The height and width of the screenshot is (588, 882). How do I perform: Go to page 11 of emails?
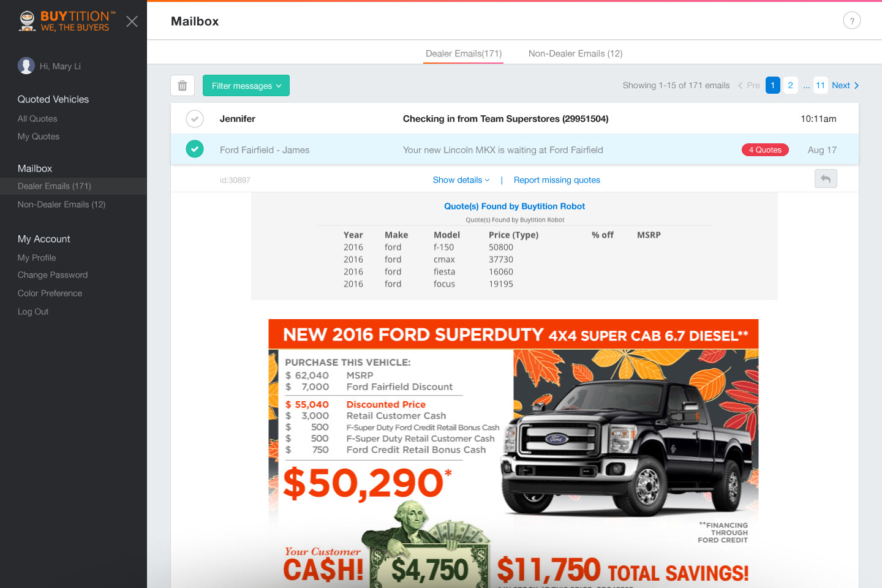coord(821,85)
